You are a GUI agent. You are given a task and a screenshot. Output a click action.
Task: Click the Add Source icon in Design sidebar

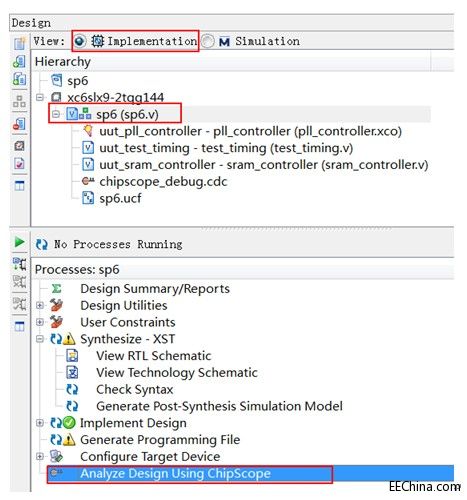(19, 61)
